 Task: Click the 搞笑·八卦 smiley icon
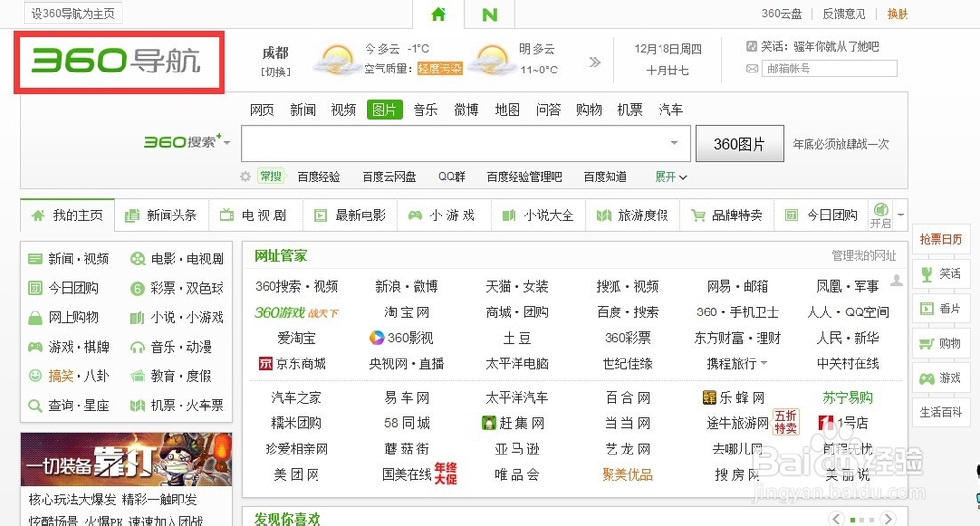tap(35, 375)
